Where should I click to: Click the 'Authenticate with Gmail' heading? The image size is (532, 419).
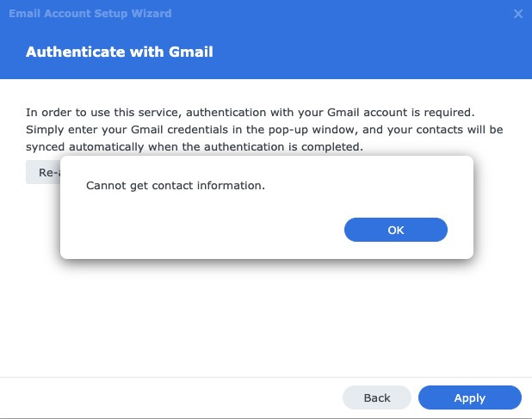(119, 52)
